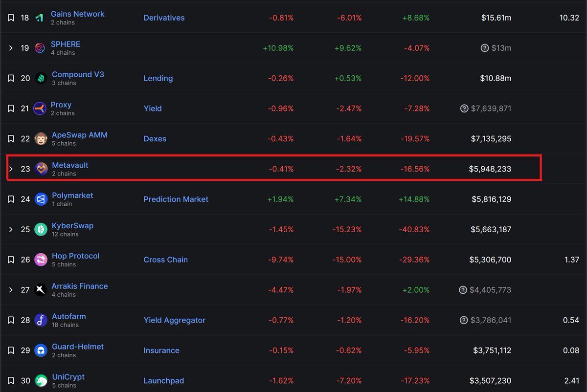Bookmark the Proxy protocol
The height and width of the screenshot is (392, 587).
(11, 109)
